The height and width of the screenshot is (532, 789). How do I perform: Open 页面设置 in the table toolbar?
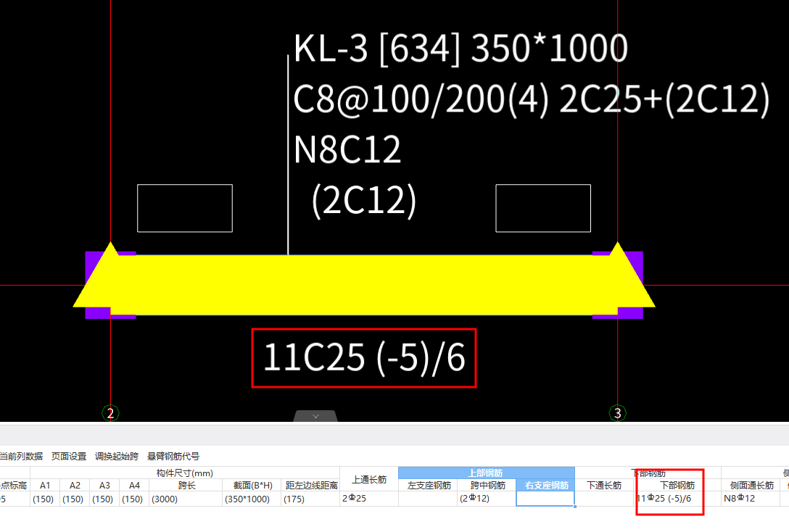(x=69, y=456)
